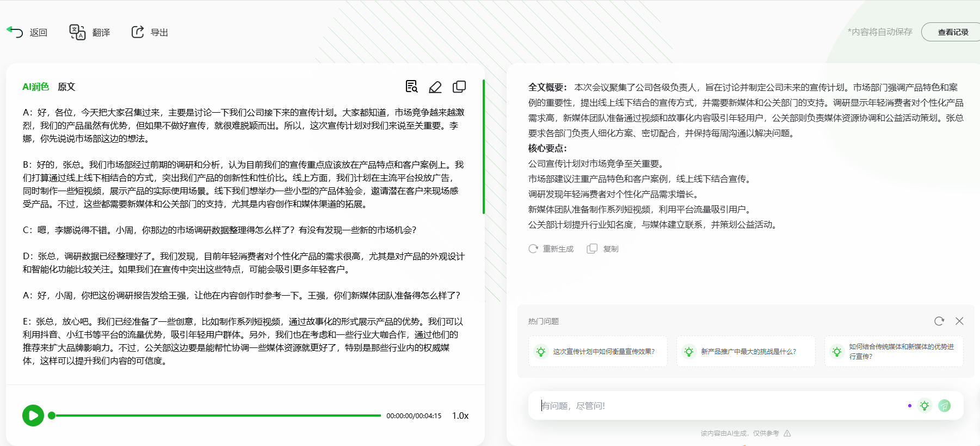980x446 pixels.
Task: Select suggested question 新产品推广中最大的挑战是什么
Action: point(745,352)
